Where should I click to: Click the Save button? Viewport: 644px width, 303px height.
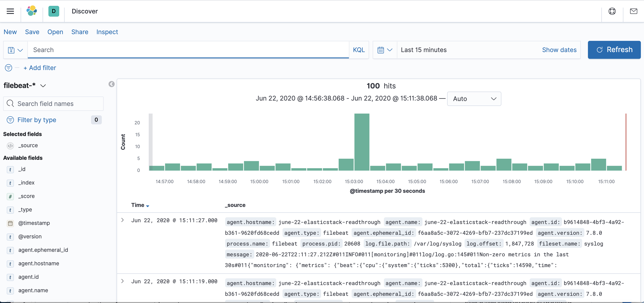32,32
